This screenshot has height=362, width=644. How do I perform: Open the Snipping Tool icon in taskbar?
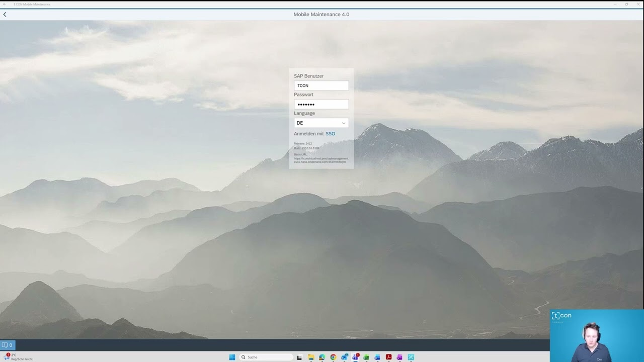click(x=411, y=357)
